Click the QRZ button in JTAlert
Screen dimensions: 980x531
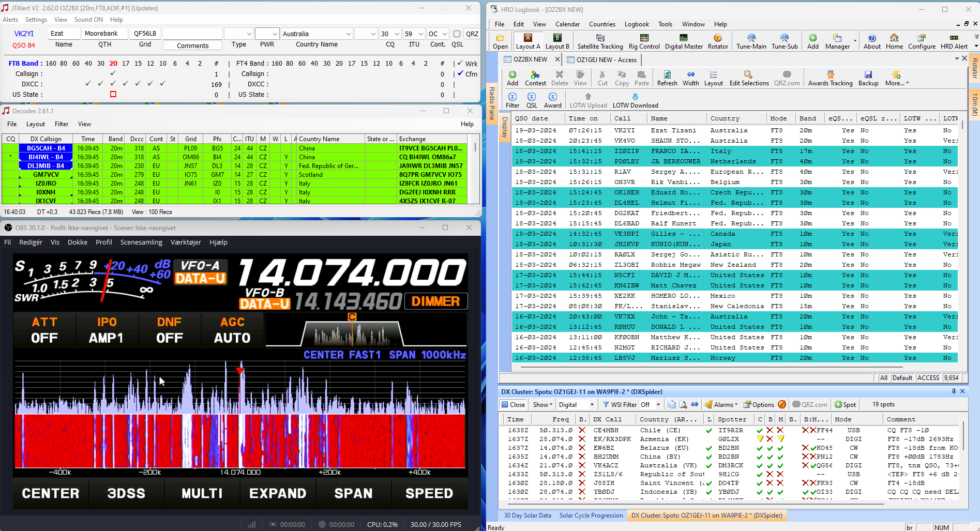[472, 34]
